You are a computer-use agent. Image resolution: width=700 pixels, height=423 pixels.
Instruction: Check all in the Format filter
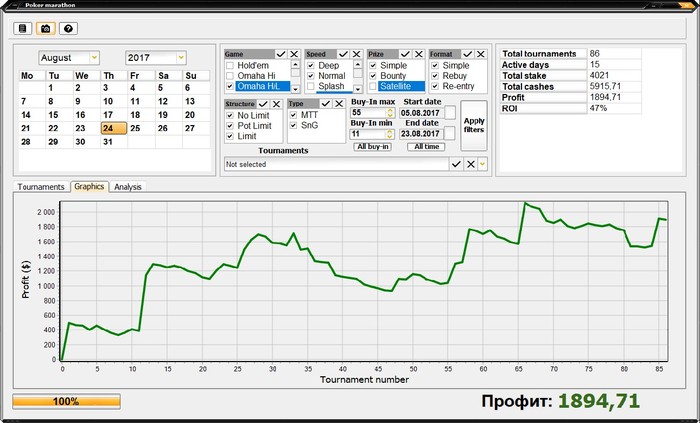coord(467,54)
